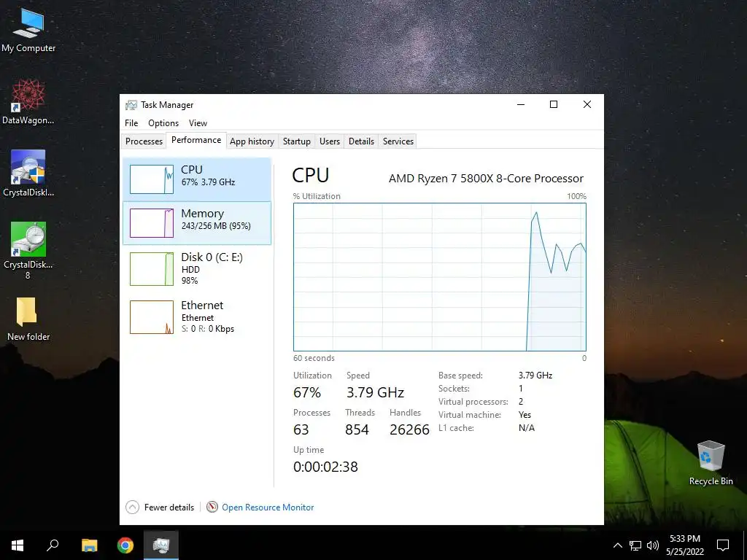
Task: Open CrystalDiskMark 8 desktop shortcut
Action: [28, 251]
